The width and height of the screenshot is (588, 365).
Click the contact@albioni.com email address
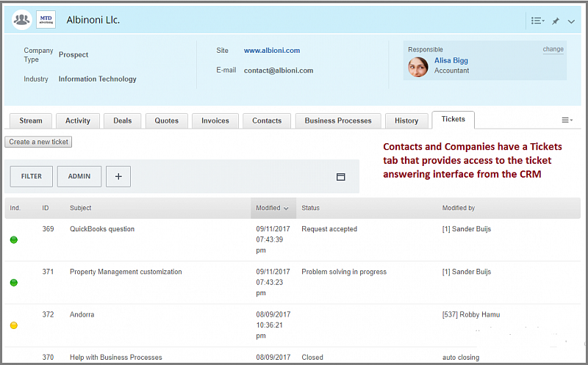(x=279, y=71)
